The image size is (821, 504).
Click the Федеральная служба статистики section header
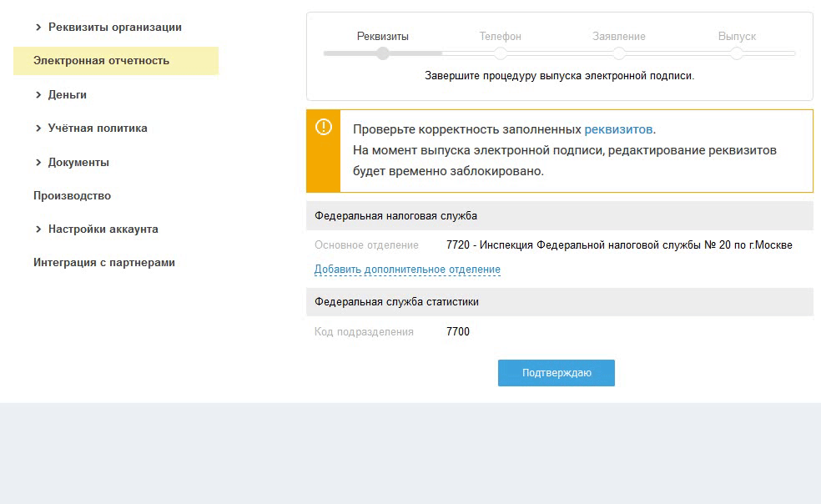click(396, 302)
